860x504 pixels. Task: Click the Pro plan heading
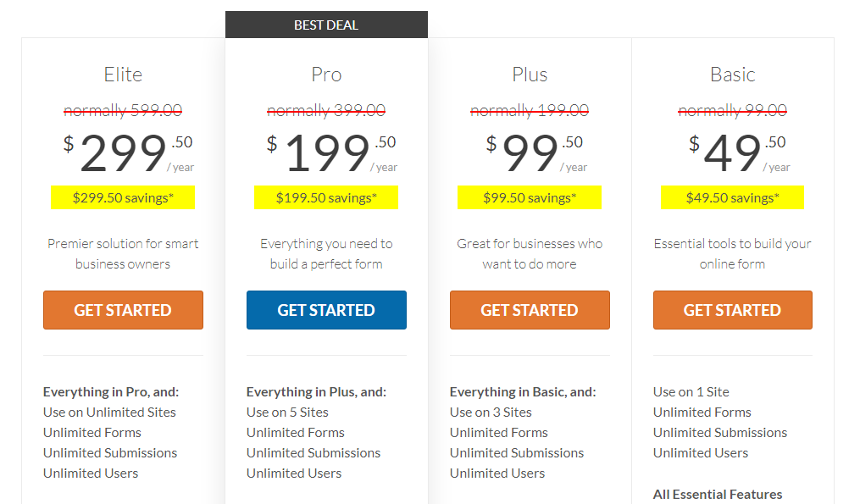pos(326,75)
